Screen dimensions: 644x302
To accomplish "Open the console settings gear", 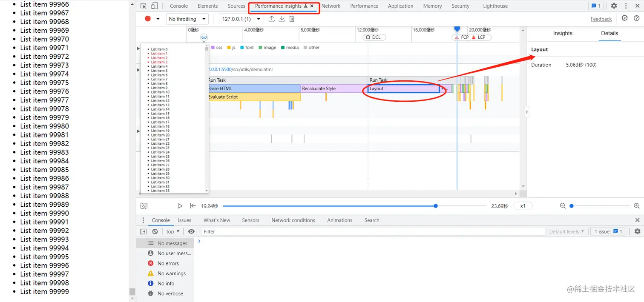I will (637, 231).
